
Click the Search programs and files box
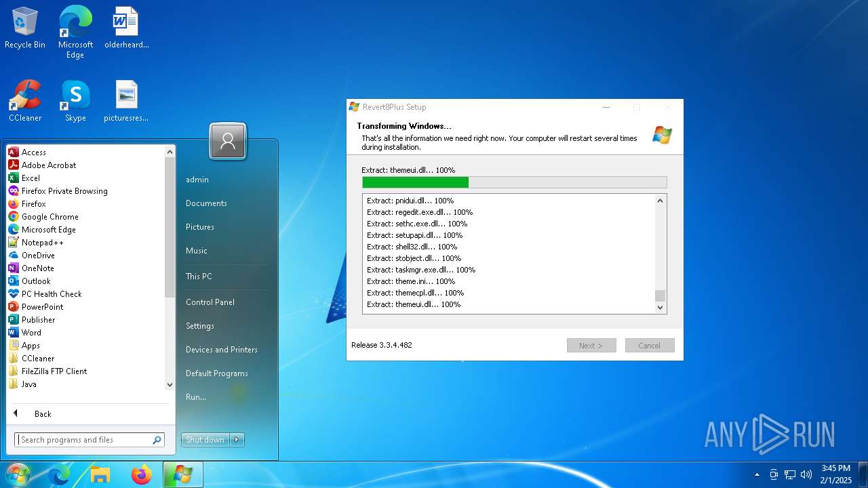click(90, 440)
